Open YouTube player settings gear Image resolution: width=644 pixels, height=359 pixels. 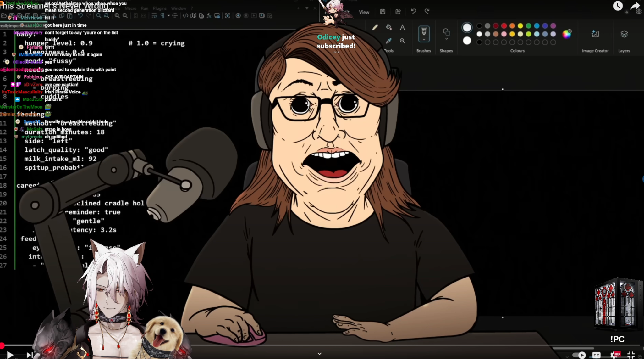click(x=615, y=355)
